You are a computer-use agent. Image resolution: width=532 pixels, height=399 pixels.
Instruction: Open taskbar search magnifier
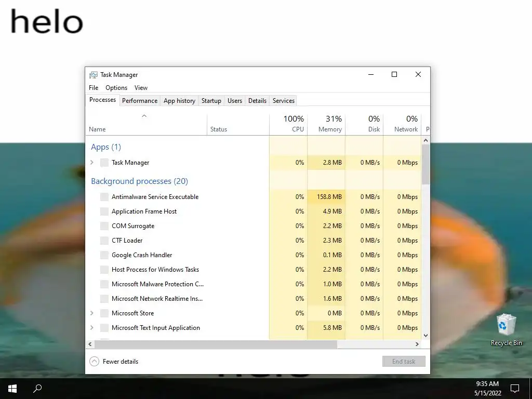point(37,389)
